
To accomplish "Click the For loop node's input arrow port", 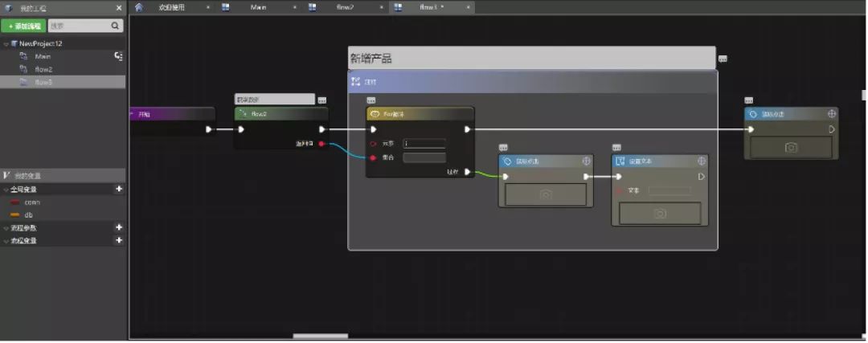I will (373, 129).
